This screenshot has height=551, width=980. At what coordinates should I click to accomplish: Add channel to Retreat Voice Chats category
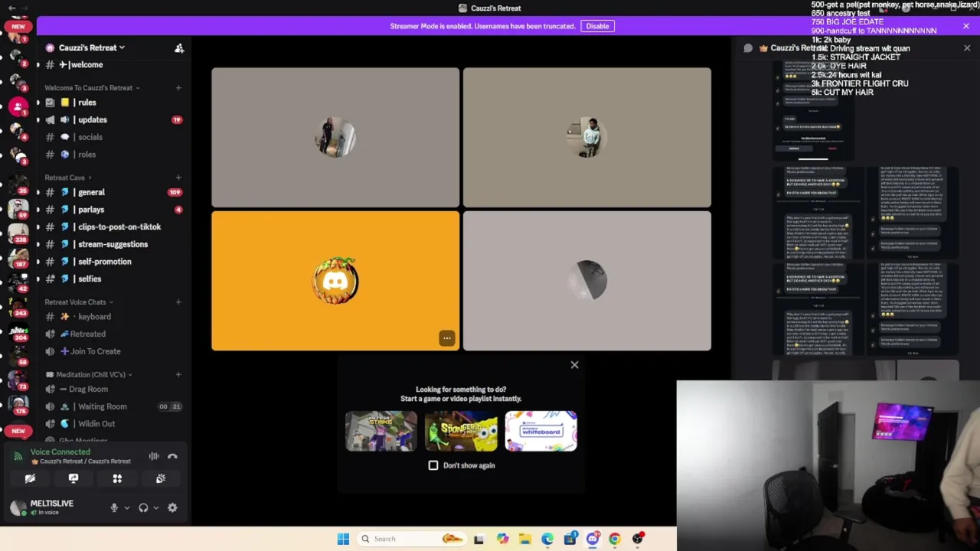coord(178,302)
